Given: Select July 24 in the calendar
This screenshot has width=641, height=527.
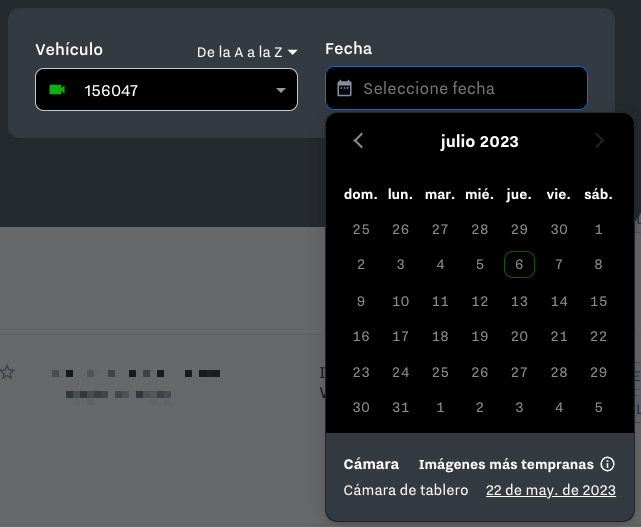Looking at the screenshot, I should click(400, 372).
